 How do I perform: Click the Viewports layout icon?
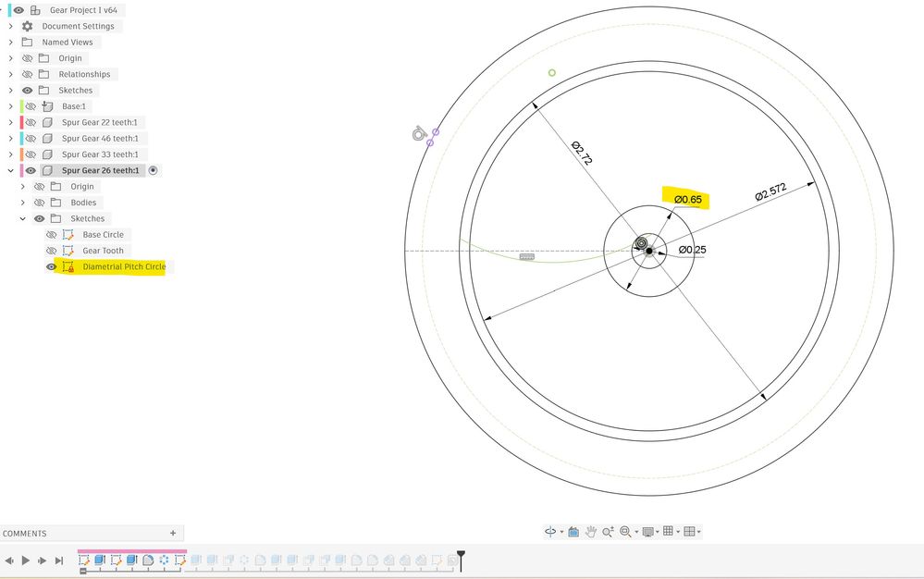(x=689, y=531)
